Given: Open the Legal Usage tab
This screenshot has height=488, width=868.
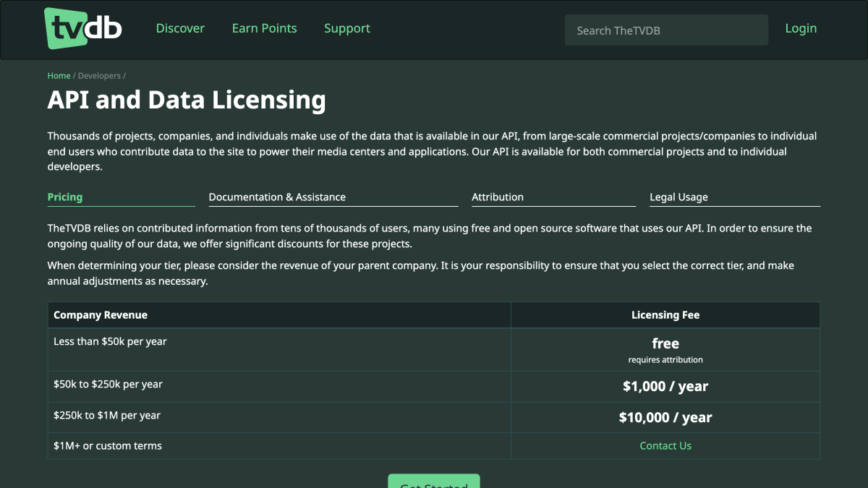Looking at the screenshot, I should point(735,197).
